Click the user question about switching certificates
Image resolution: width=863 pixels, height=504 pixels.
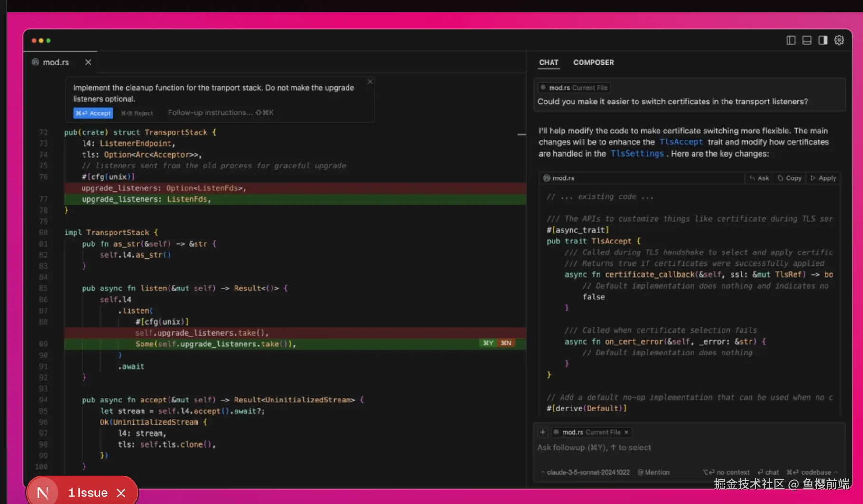(673, 102)
